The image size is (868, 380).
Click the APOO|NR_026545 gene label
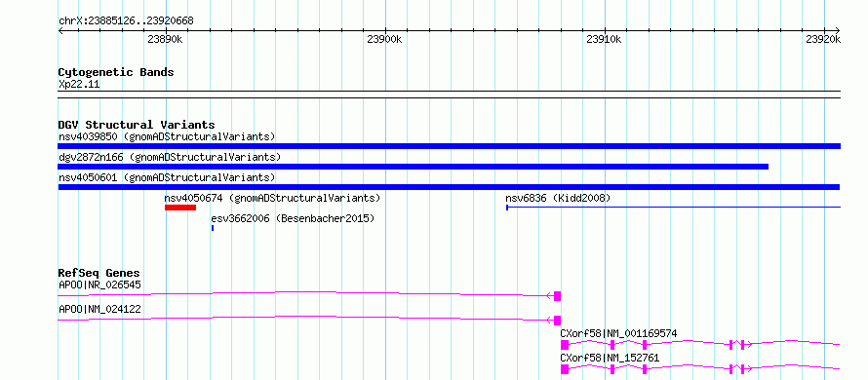click(x=99, y=285)
